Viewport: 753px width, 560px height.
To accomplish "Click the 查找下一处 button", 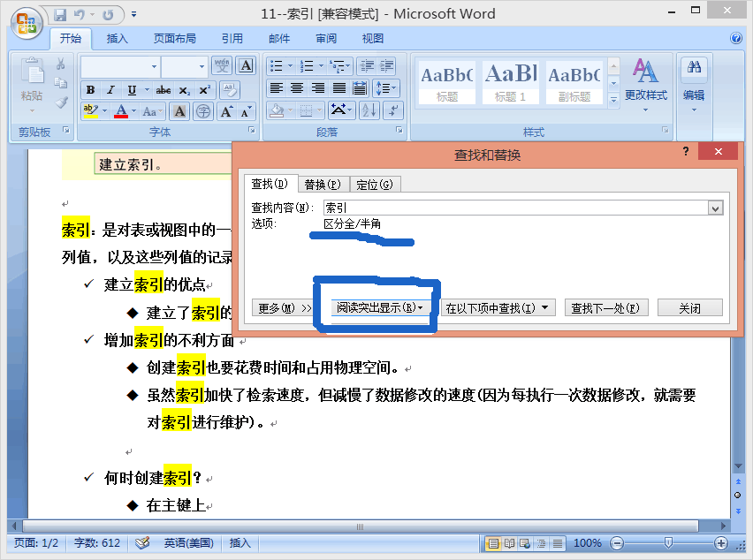I will 608,308.
